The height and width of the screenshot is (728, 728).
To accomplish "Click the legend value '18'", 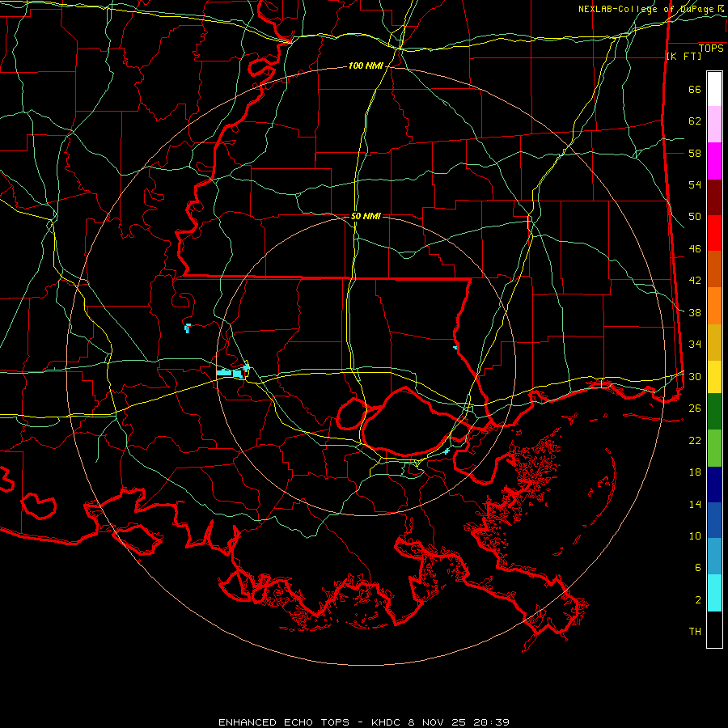I will pos(695,472).
